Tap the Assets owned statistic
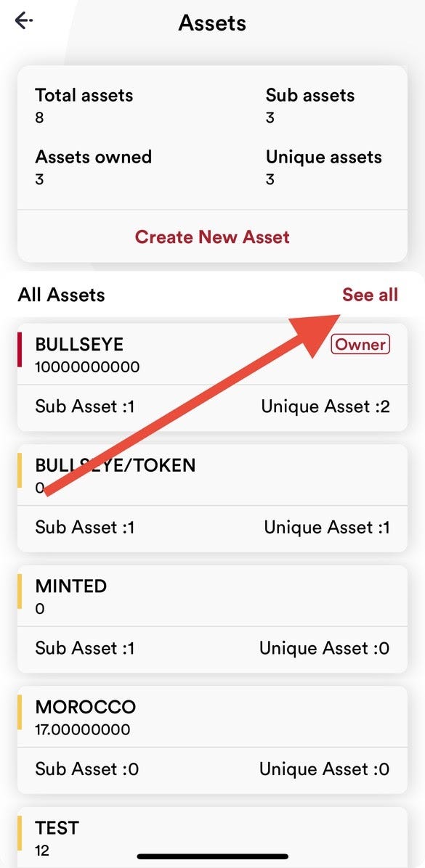The height and width of the screenshot is (868, 425). click(x=93, y=167)
